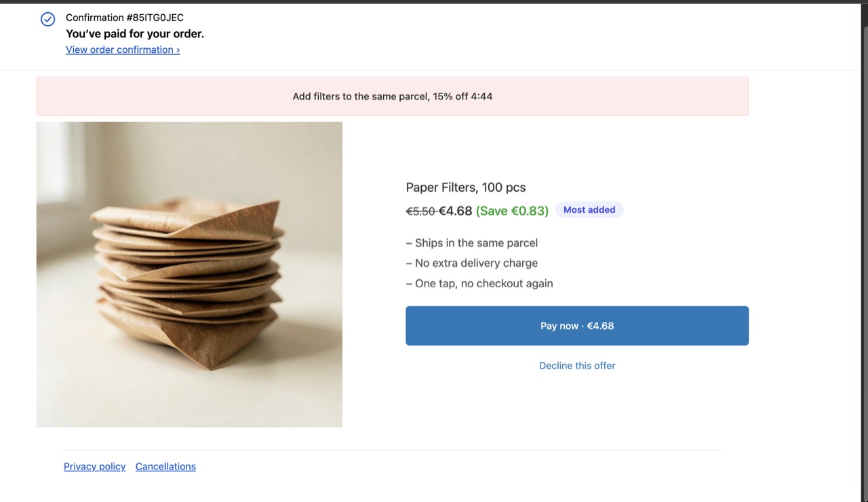Image resolution: width=868 pixels, height=502 pixels.
Task: Click the paper filters product image
Action: 189,274
